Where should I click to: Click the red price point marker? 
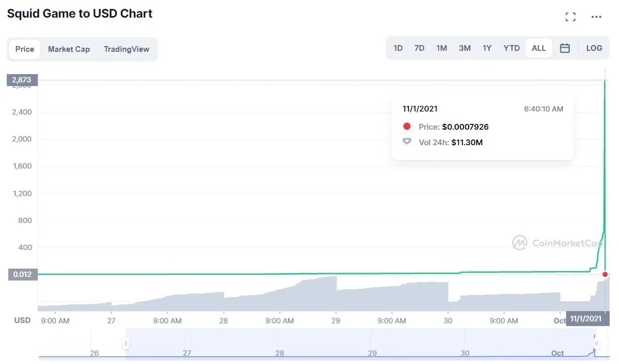(605, 274)
